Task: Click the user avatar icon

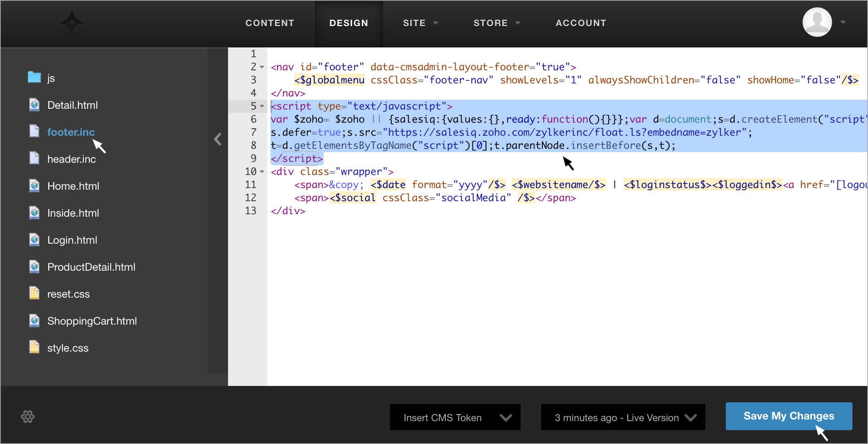Action: point(817,22)
